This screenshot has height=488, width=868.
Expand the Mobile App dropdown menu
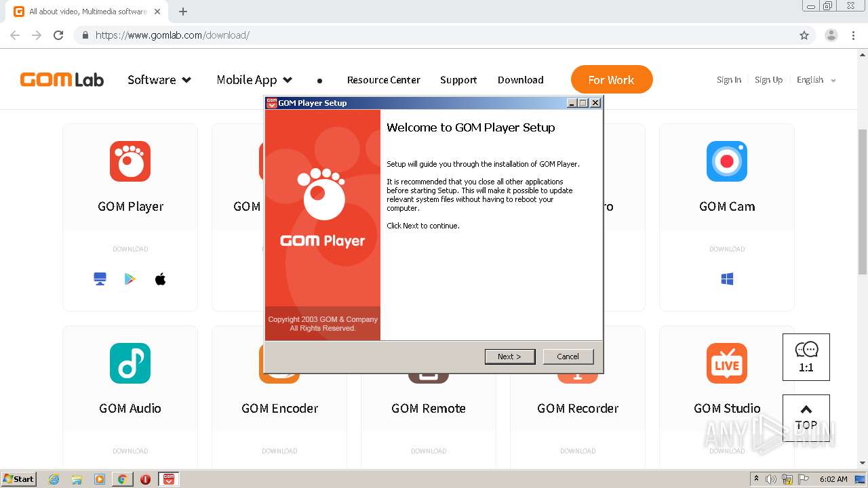pyautogui.click(x=254, y=80)
